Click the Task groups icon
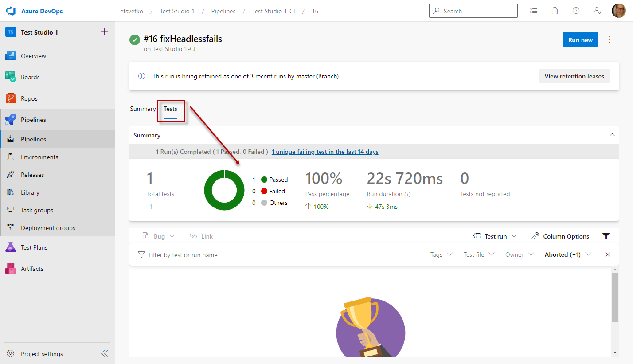 (x=11, y=210)
